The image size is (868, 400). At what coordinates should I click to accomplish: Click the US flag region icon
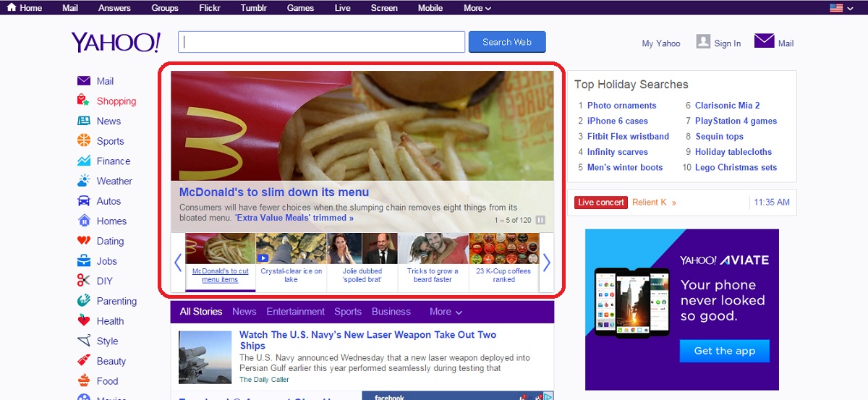click(836, 8)
